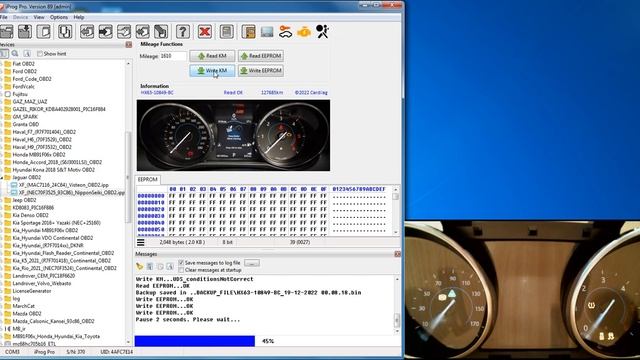Screen dimensions: 640x360
Task: Open the airbag toolbar icon
Action: click(322, 31)
